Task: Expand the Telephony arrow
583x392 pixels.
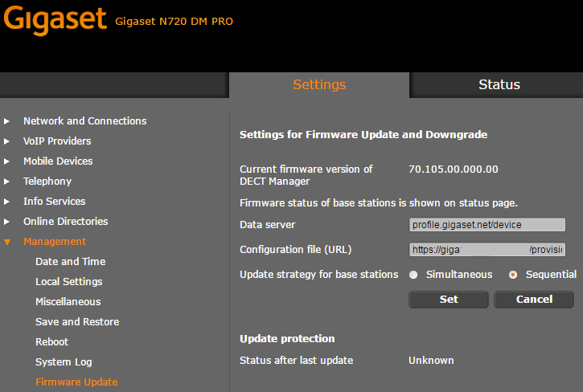Action: [6, 182]
